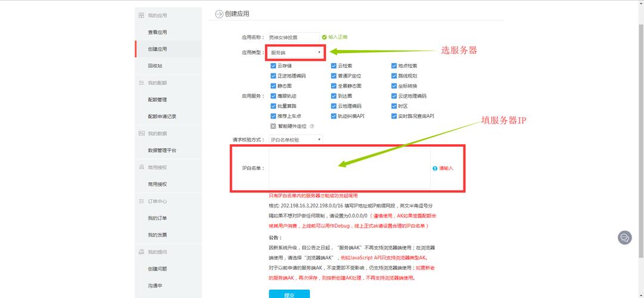Screen dimensions: 644x298
Task: Open 我的订单 in the sidebar
Action: coord(158,218)
